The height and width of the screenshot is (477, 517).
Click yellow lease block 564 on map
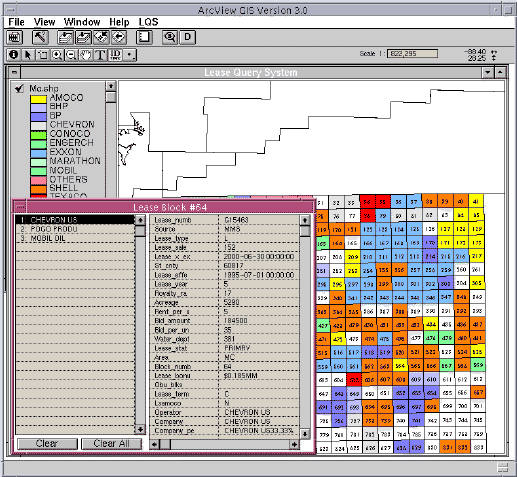[400, 366]
